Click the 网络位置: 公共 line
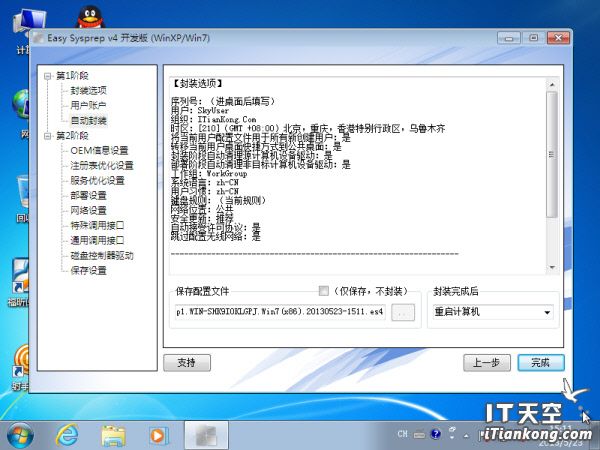600x450 pixels. [x=202, y=209]
